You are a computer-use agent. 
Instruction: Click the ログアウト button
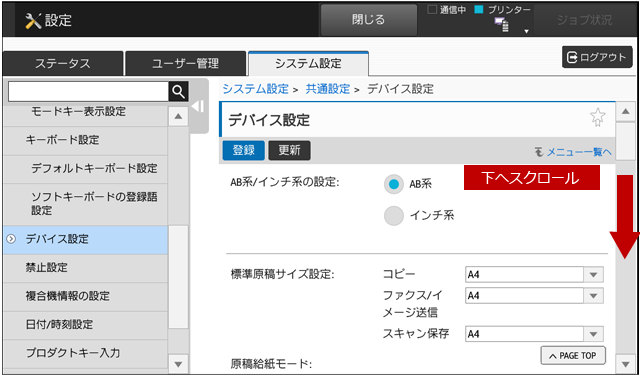(597, 57)
